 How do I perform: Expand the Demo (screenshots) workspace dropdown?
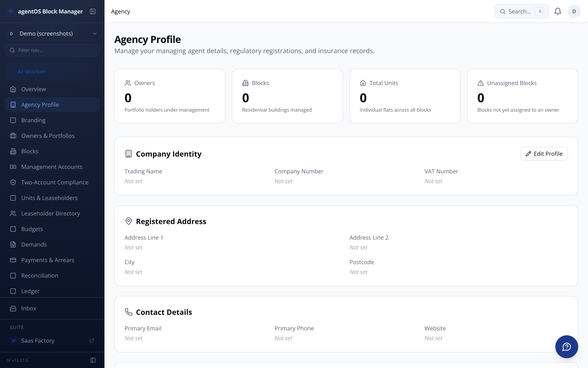(52, 34)
